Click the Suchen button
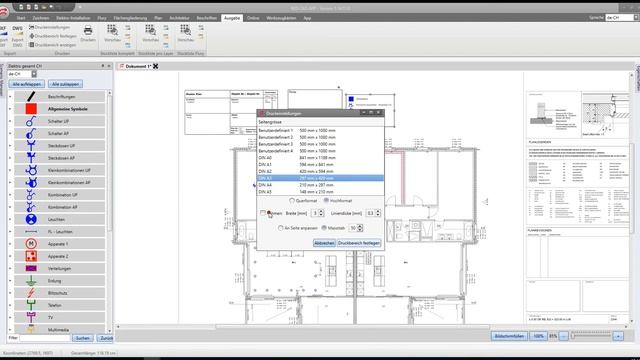The image size is (640, 360). pos(82,338)
